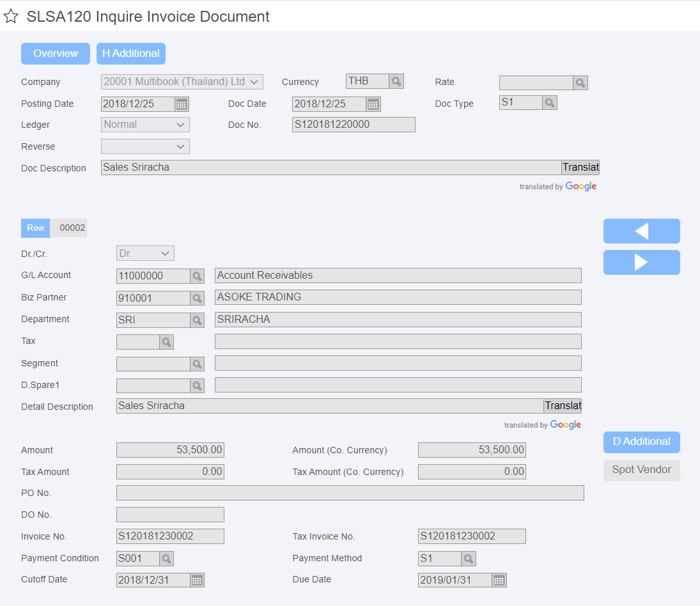
Task: Click the Currency code field
Action: click(368, 81)
